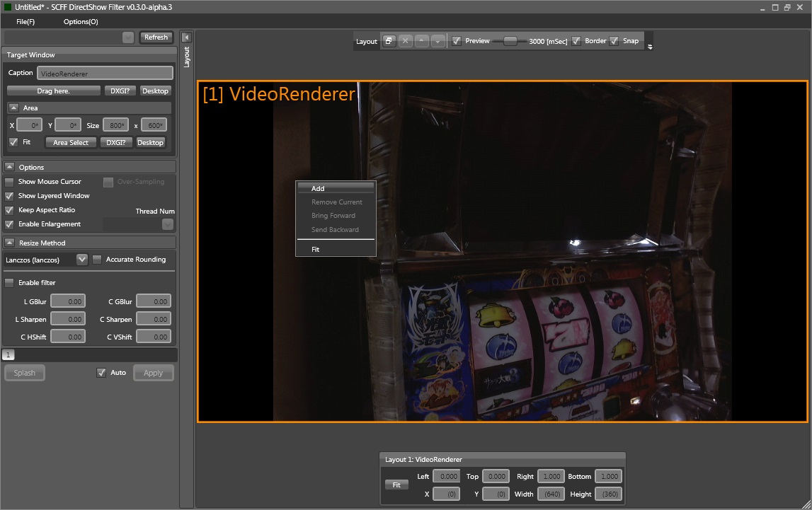
Task: Toggle the Border checkbox
Action: (x=576, y=41)
